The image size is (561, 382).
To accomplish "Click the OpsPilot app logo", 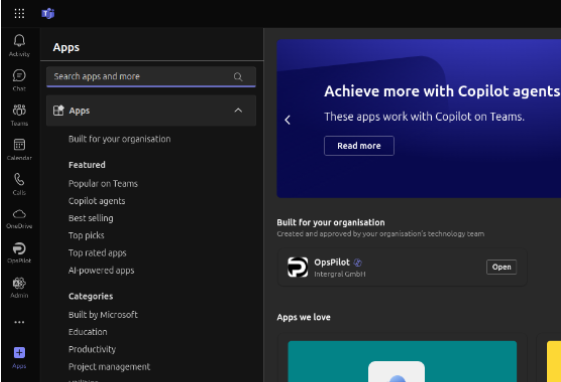I will coord(298,267).
